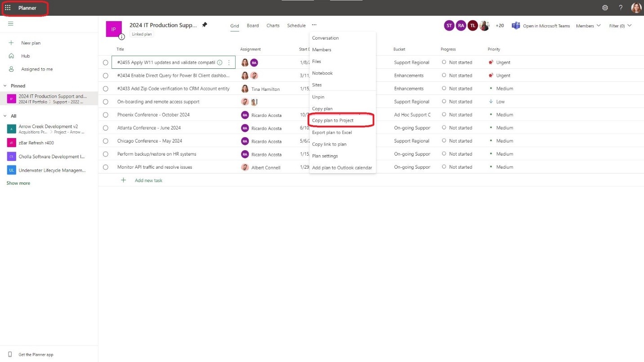Mark task #2433 as complete
The image size is (644, 362).
[x=106, y=89]
